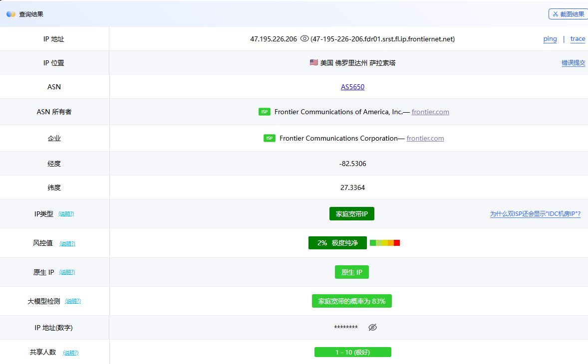Viewport: 588px width, 364px height.
Task: Visit frontier.com in 企业 row
Action: click(x=425, y=138)
